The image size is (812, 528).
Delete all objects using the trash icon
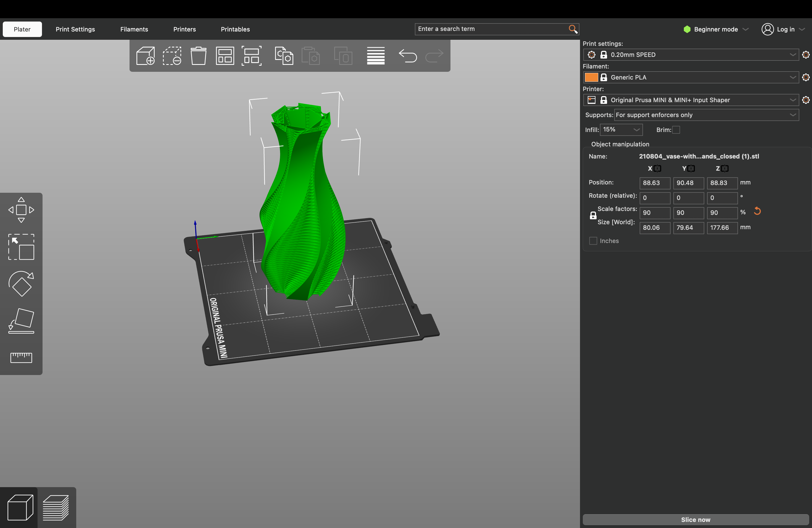198,56
